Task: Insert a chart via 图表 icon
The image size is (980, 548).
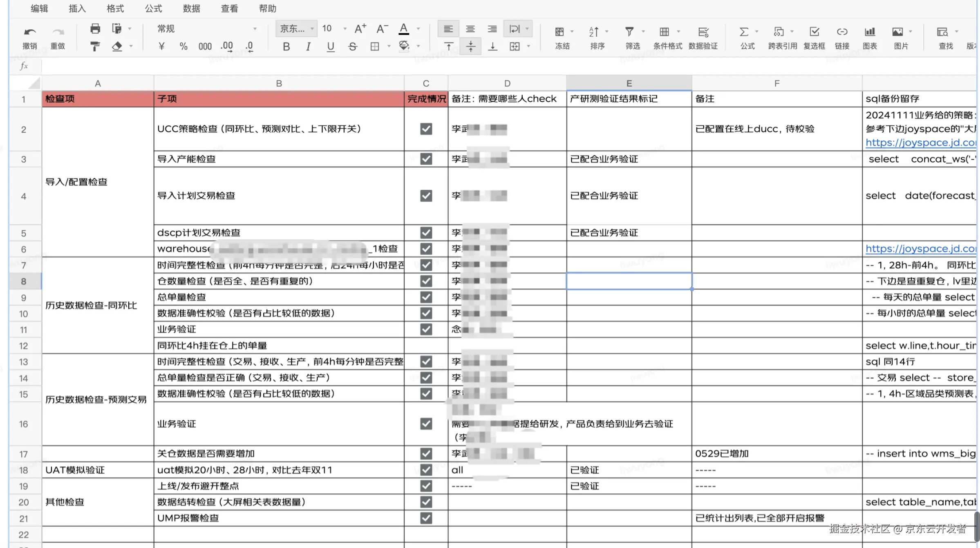Action: [870, 32]
